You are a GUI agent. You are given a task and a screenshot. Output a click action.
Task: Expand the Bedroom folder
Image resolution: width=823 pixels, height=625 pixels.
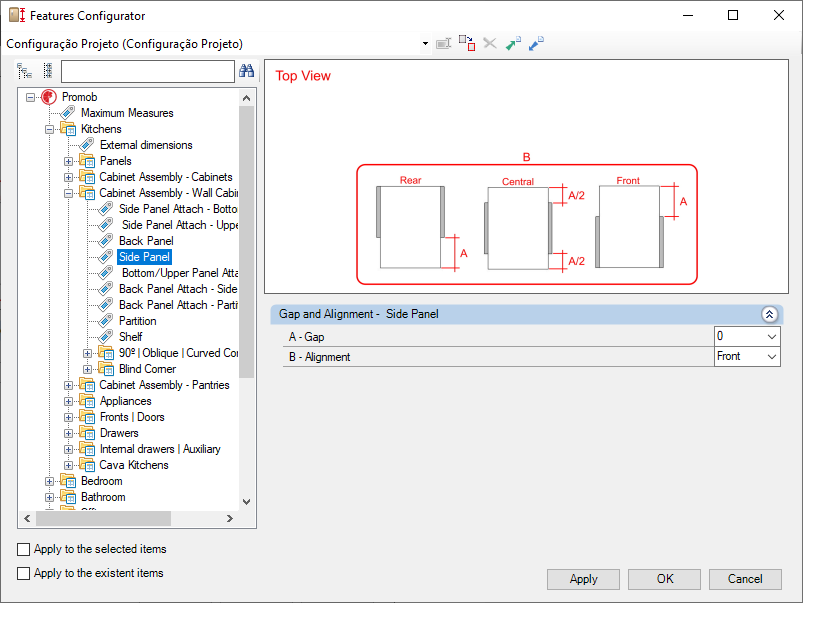point(49,481)
